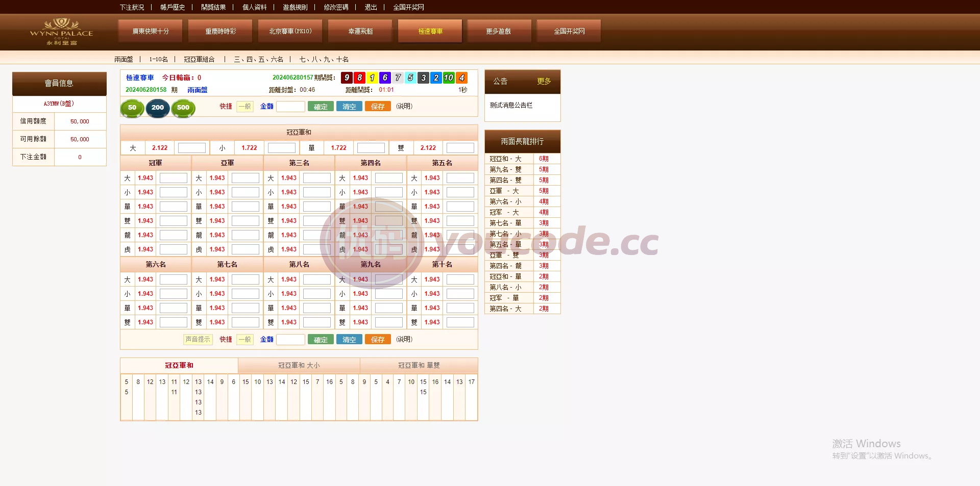Show the 冠亞軍和 大小 history tab
Screen dimensions: 980x486
pyautogui.click(x=299, y=366)
